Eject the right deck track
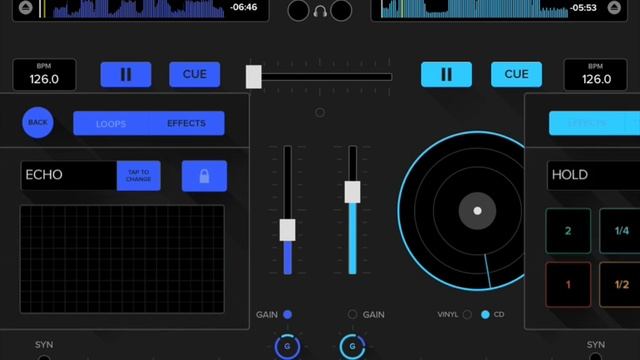 [614, 7]
